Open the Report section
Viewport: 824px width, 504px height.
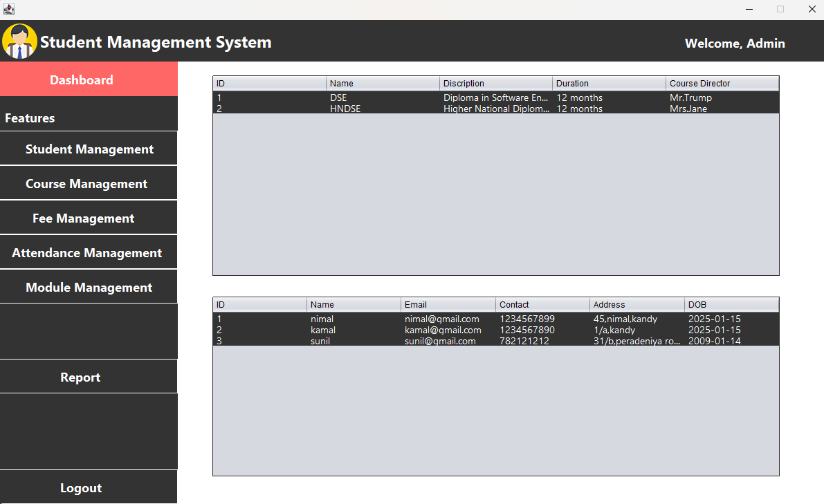point(89,377)
